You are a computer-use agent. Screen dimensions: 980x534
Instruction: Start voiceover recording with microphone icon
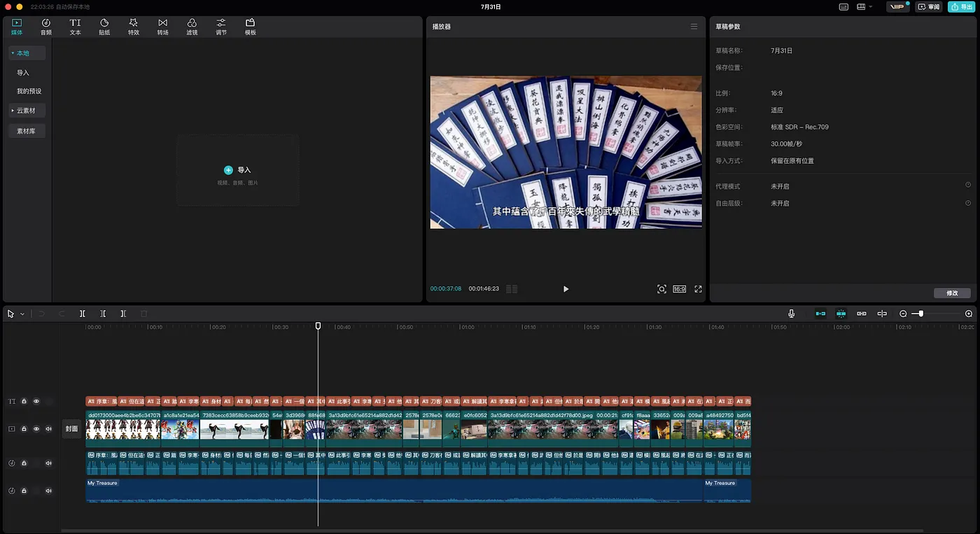click(791, 314)
